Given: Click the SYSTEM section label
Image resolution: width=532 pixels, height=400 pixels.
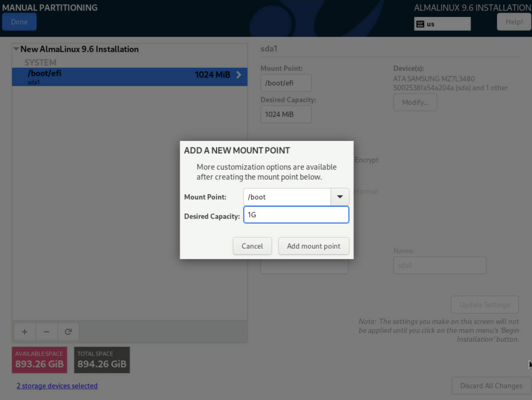Looking at the screenshot, I should click(x=40, y=63).
